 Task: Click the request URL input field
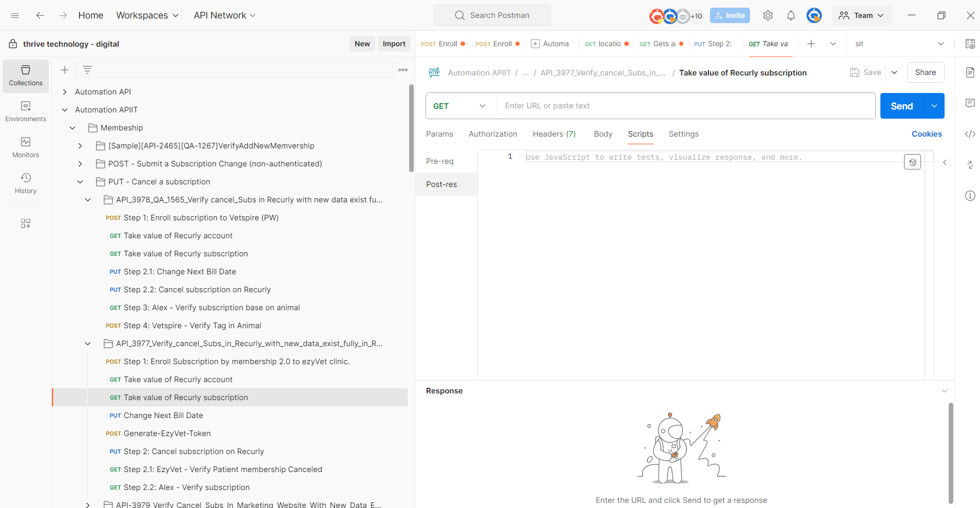686,106
